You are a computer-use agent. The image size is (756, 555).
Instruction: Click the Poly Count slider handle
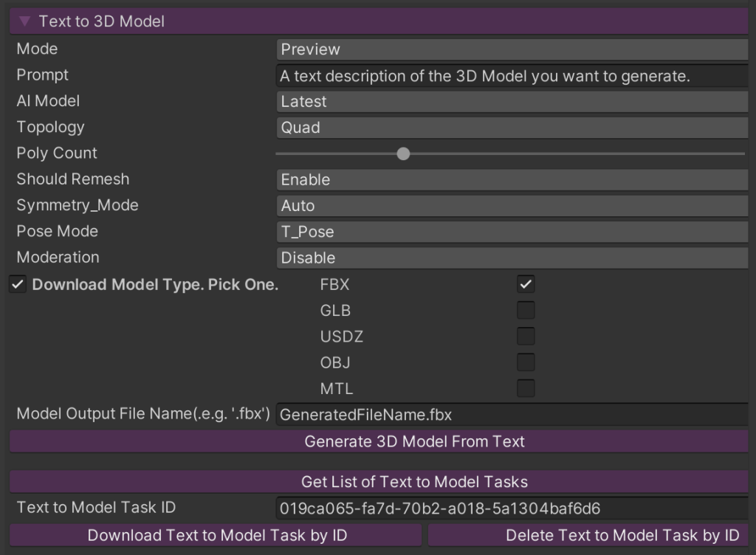click(x=403, y=154)
